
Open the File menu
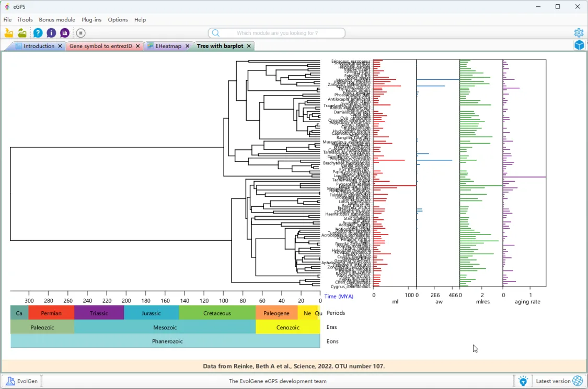click(x=7, y=19)
